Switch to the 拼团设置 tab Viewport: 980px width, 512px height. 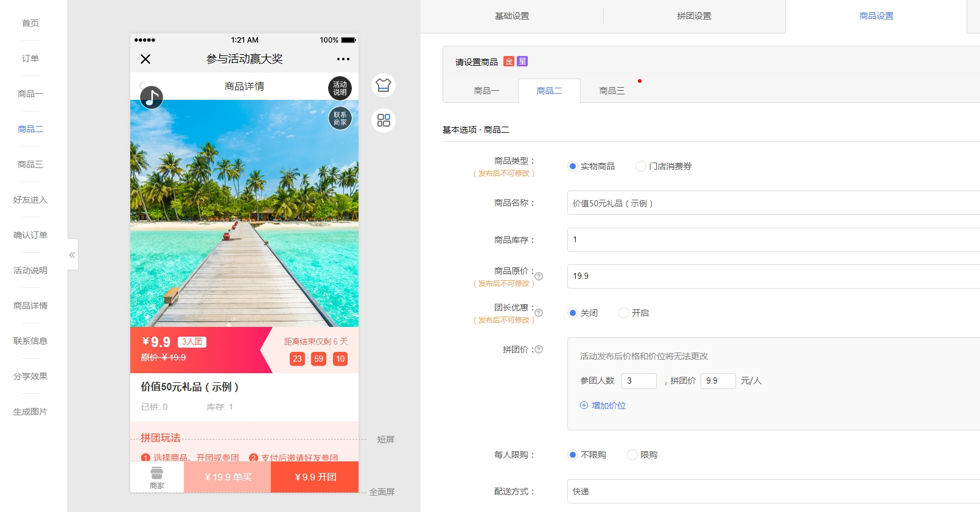click(x=694, y=16)
